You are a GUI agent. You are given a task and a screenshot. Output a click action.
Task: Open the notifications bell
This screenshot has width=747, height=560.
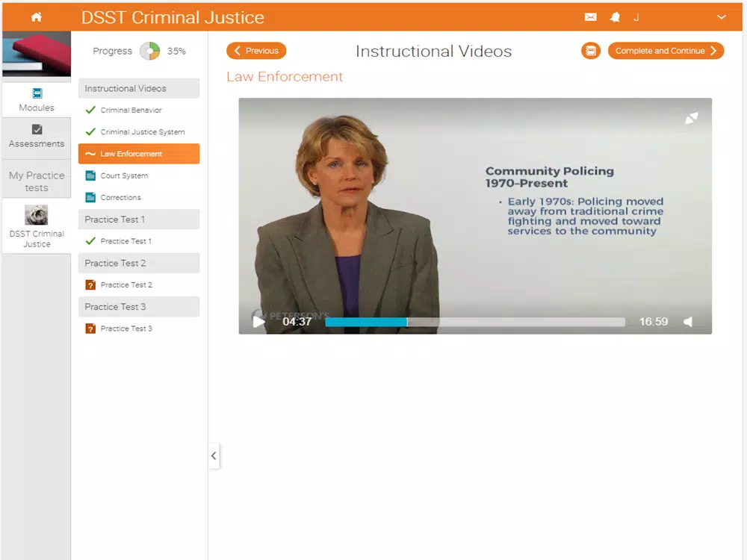coord(615,17)
